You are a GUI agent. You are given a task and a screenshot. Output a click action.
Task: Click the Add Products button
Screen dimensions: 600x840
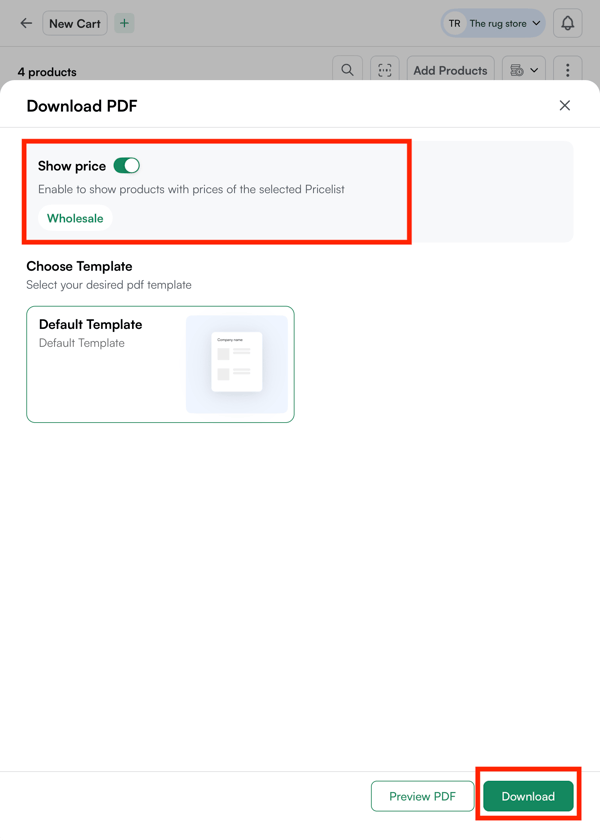click(x=450, y=70)
